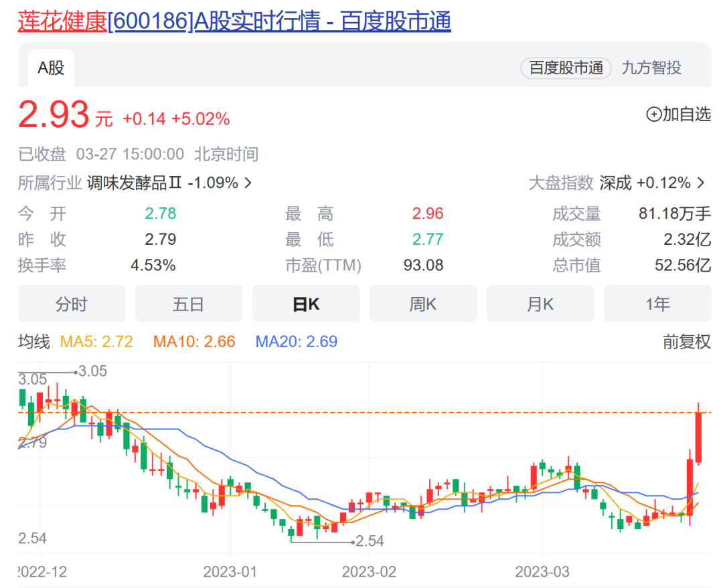
Task: Select the 1年 chart tab
Action: 657,304
